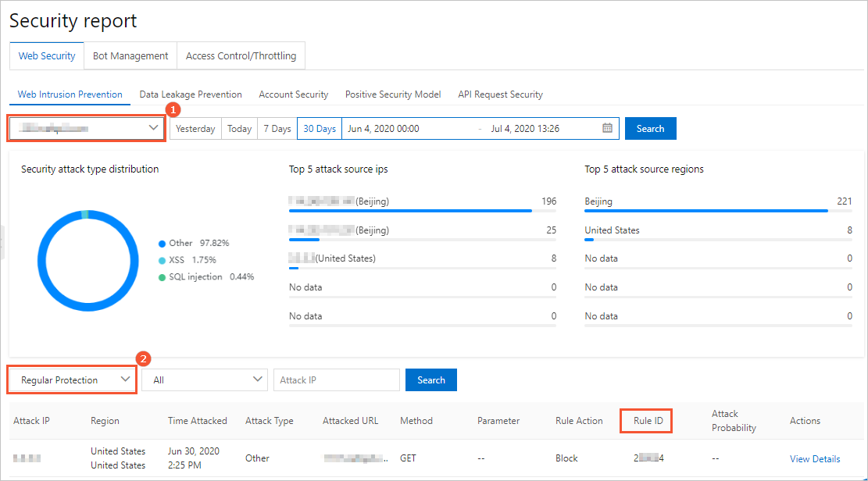Click the Jun 30, 2020 time cell
The width and height of the screenshot is (868, 481).
(x=194, y=458)
